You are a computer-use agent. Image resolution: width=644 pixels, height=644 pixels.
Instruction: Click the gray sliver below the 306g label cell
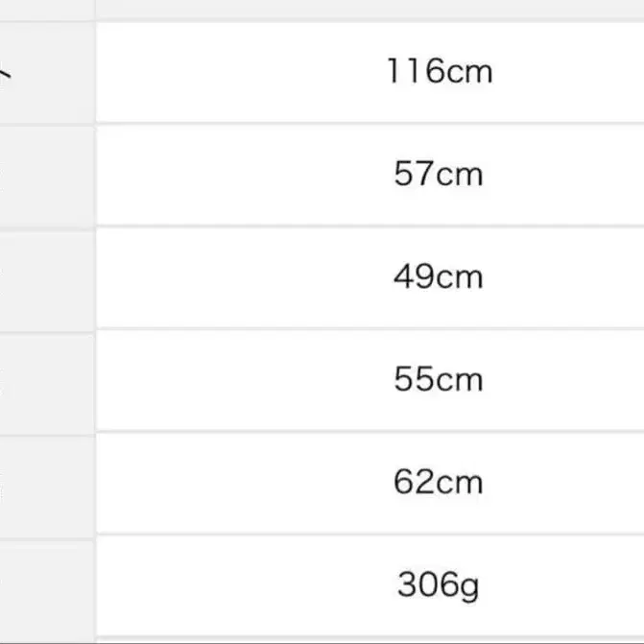(x=46, y=639)
